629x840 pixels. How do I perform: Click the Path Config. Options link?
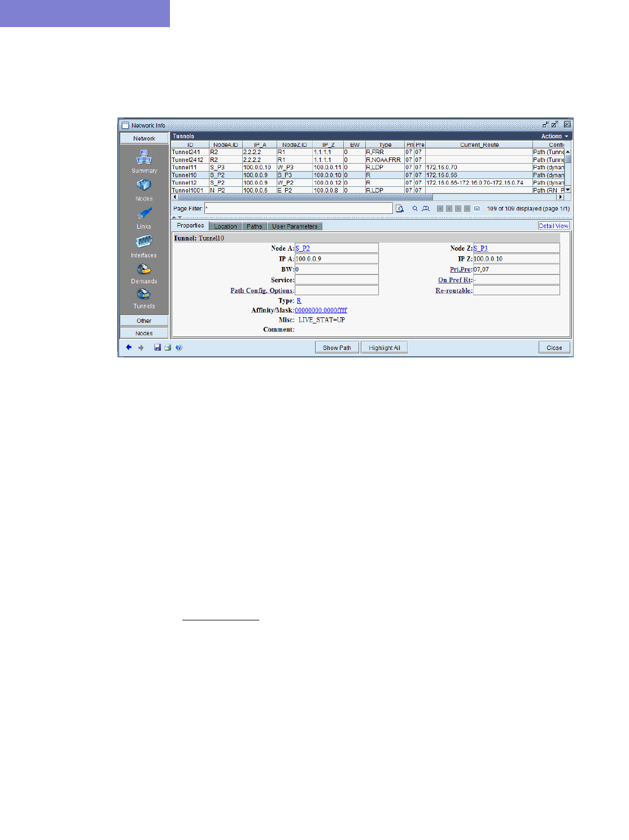261,291
